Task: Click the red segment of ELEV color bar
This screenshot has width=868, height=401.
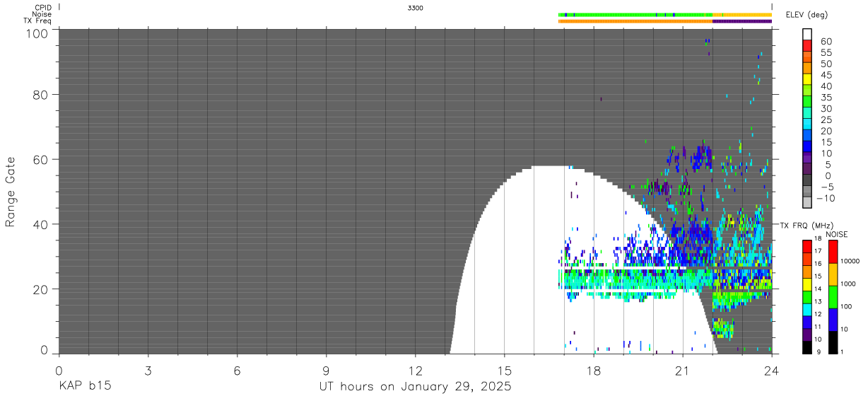Action: pyautogui.click(x=808, y=47)
